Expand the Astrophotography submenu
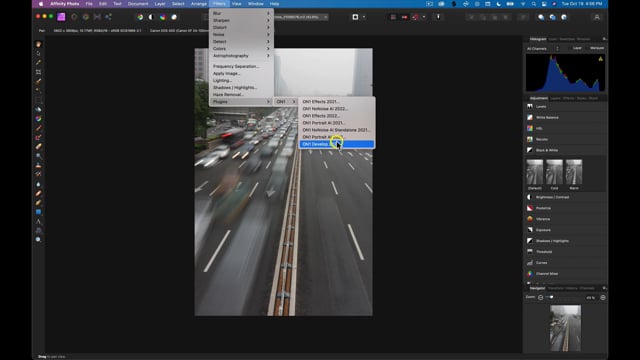Screen dimensions: 640x360 click(241, 56)
